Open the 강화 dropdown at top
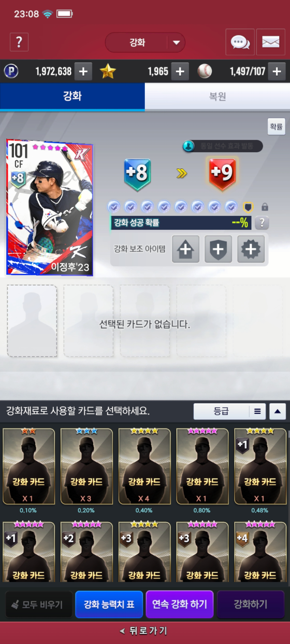290x644 pixels. (145, 42)
